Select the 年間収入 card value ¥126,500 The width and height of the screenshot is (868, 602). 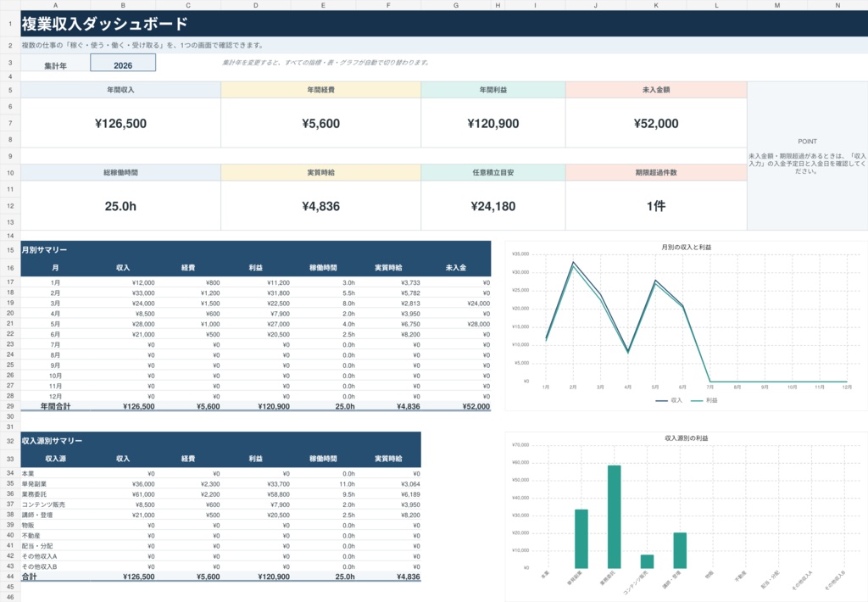click(x=120, y=124)
